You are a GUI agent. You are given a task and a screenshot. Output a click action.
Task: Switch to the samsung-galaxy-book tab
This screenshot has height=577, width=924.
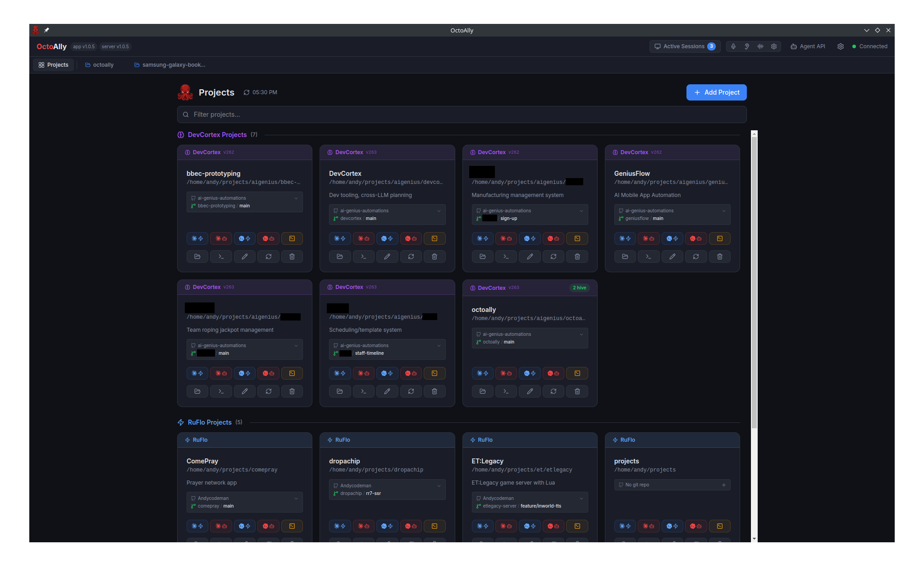pyautogui.click(x=169, y=64)
